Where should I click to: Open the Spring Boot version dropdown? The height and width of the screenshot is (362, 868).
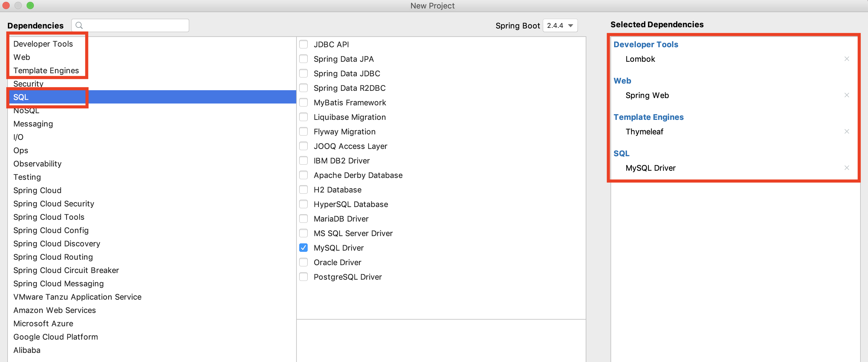[560, 26]
